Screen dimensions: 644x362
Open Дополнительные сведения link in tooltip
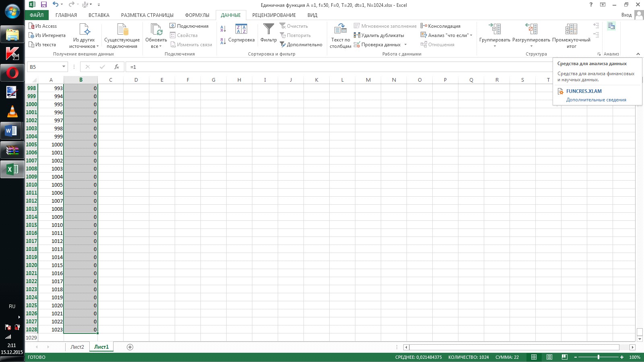596,100
